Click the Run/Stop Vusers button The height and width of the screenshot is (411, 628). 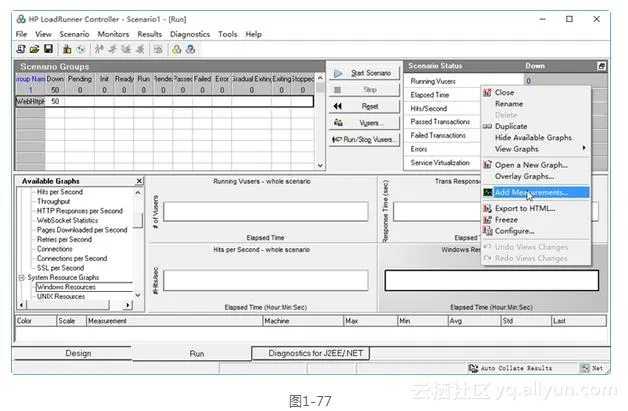coord(364,139)
